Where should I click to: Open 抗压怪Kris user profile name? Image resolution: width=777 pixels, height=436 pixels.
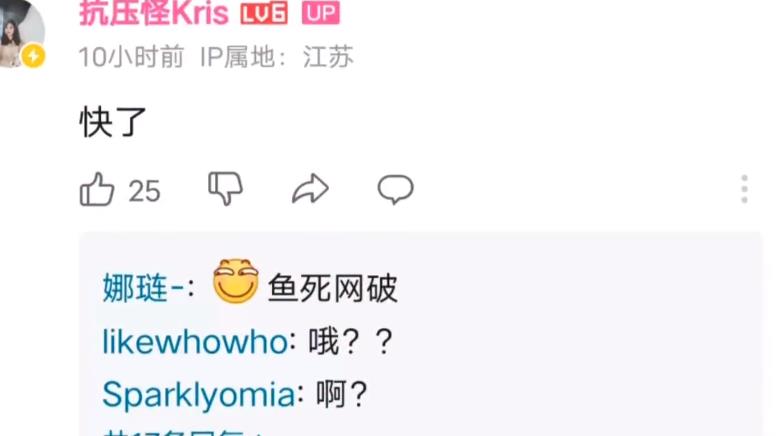pyautogui.click(x=154, y=13)
